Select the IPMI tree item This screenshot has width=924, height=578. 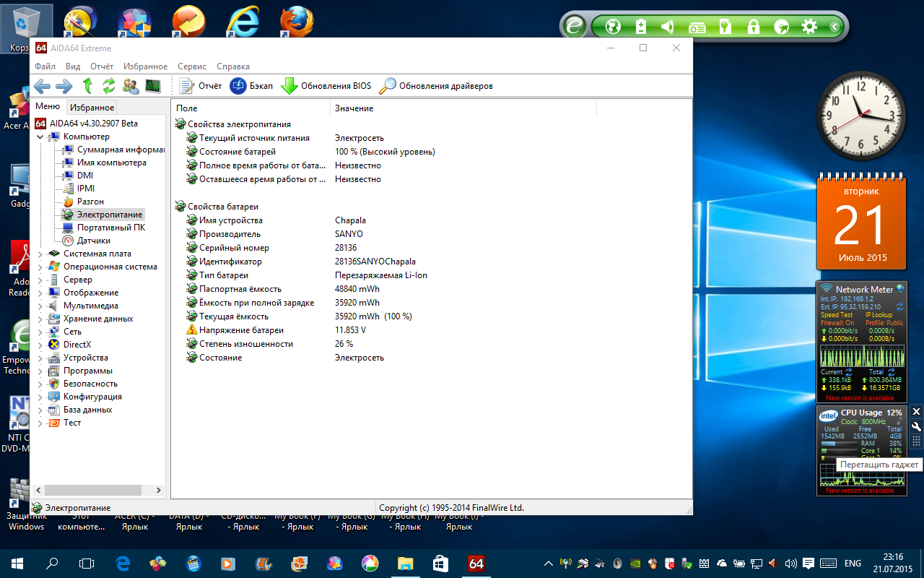[85, 189]
